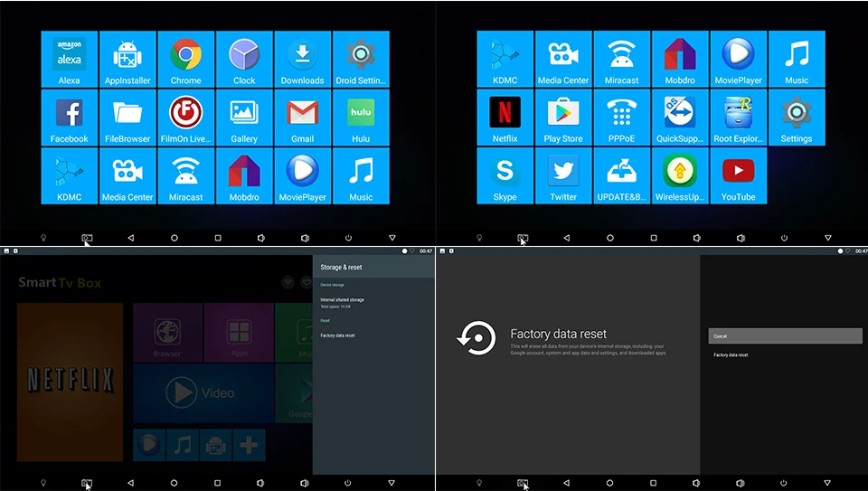Tap Home circle on the Factory data reset screen
Screen dimensions: 868x491
click(x=609, y=483)
